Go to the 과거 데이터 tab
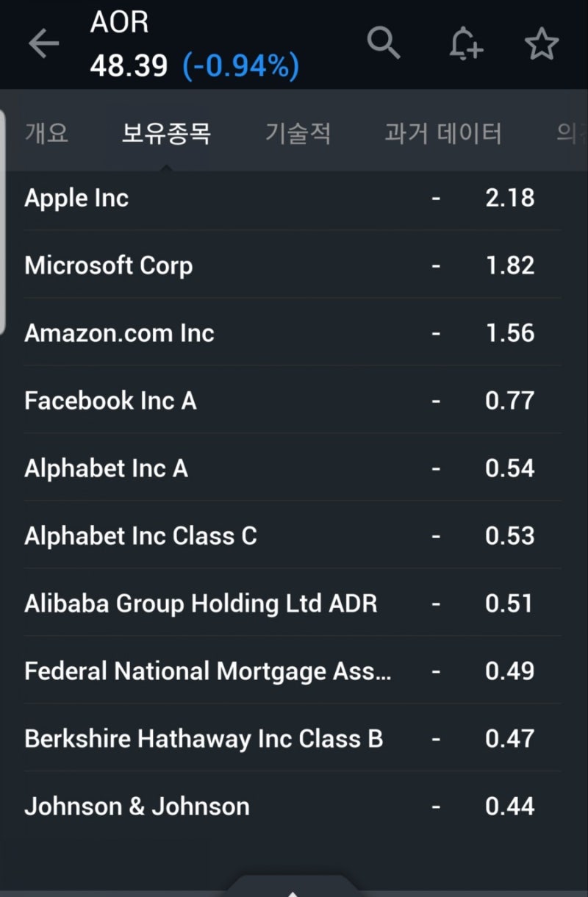Screen dimensions: 588x897 [x=442, y=133]
